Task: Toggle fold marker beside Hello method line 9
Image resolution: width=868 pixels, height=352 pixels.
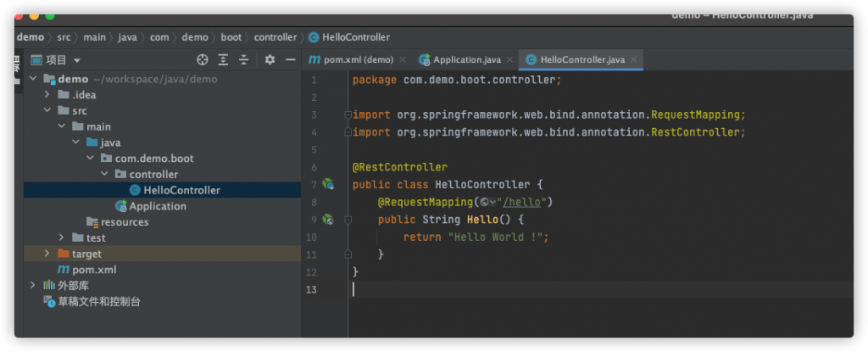Action: click(348, 219)
